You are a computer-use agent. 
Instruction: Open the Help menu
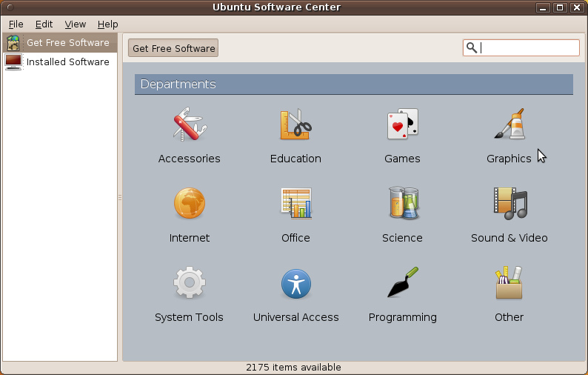[107, 24]
